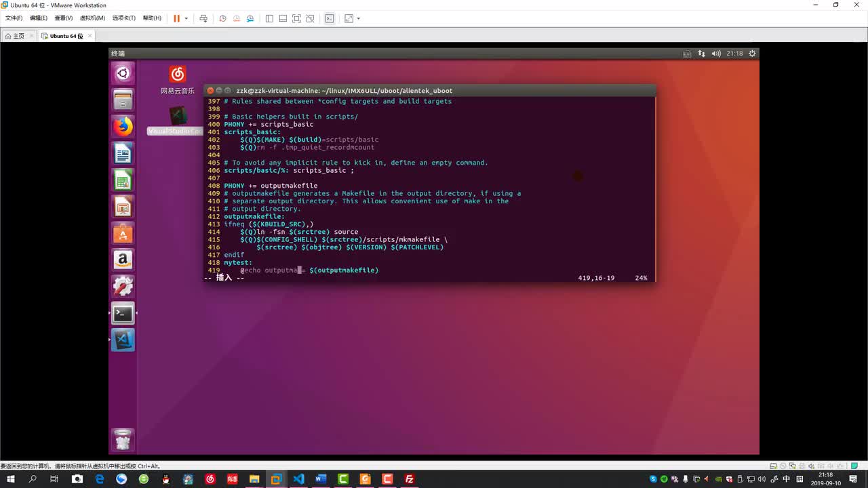The image size is (868, 488).
Task: Click the Ubuntu keyboard input indicator in top panel
Action: [687, 54]
